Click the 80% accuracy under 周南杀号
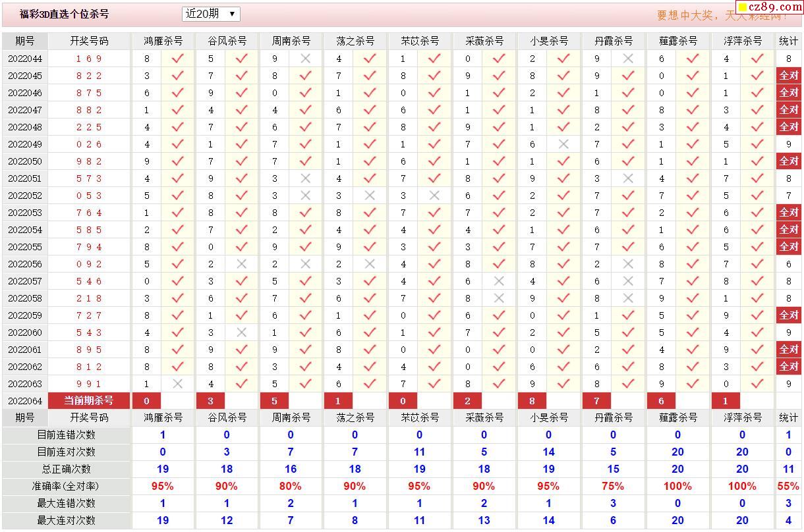The image size is (804, 532). 291,486
